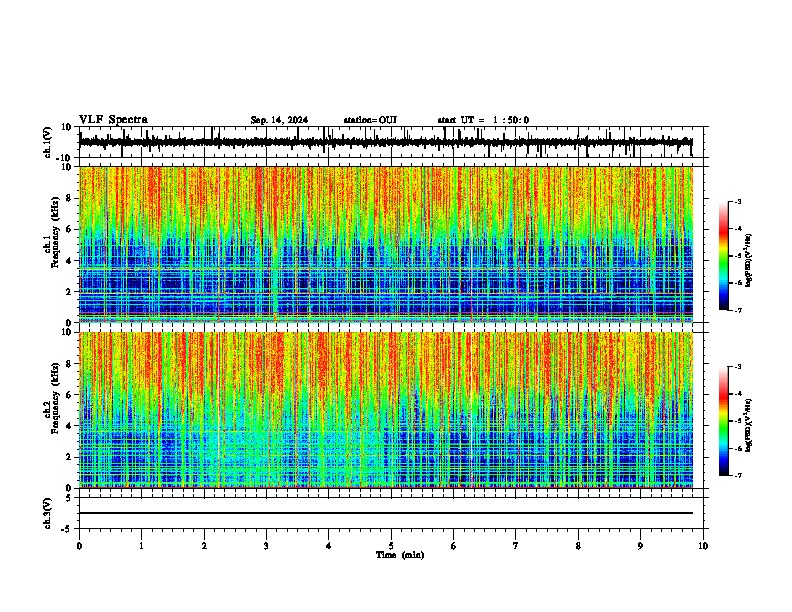Screen dimensions: 792x612
Task: Click time axis tick label "3"
Action: click(266, 546)
